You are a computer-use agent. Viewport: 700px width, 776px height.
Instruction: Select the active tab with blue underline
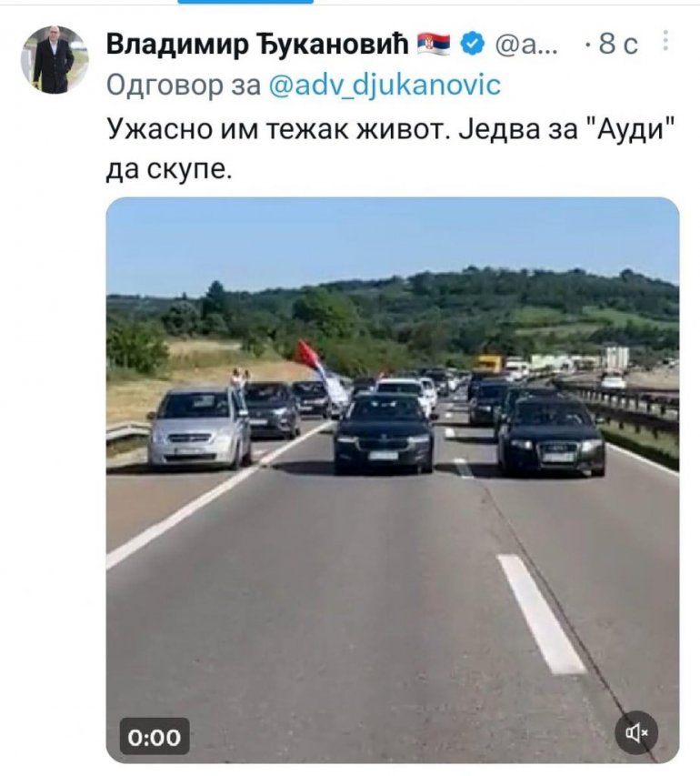click(x=245, y=2)
